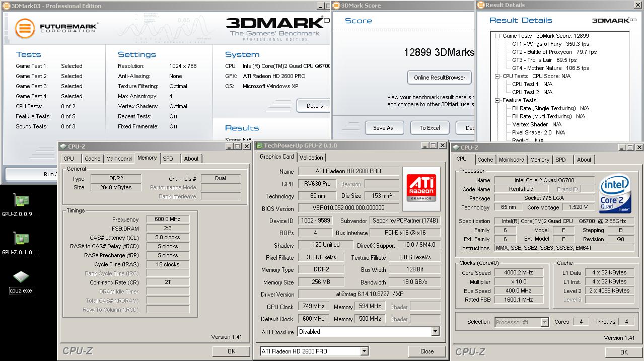
Task: Close the Result Details window
Action: 639,5
